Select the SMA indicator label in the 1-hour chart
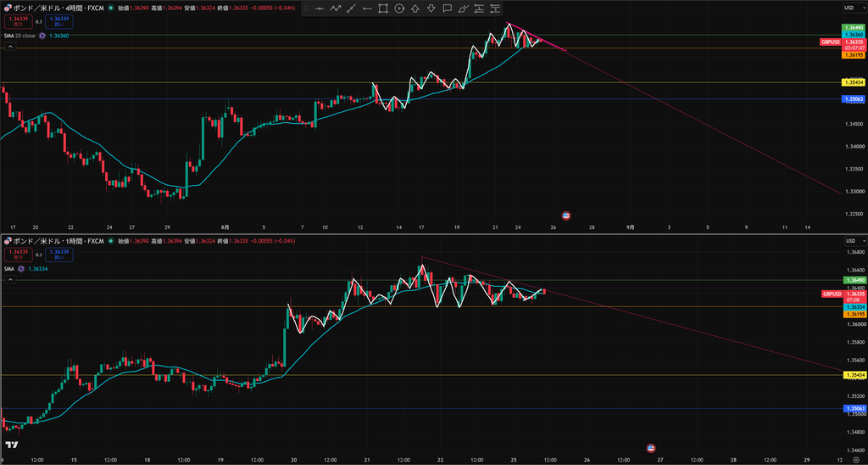The image size is (868, 465). click(8, 268)
